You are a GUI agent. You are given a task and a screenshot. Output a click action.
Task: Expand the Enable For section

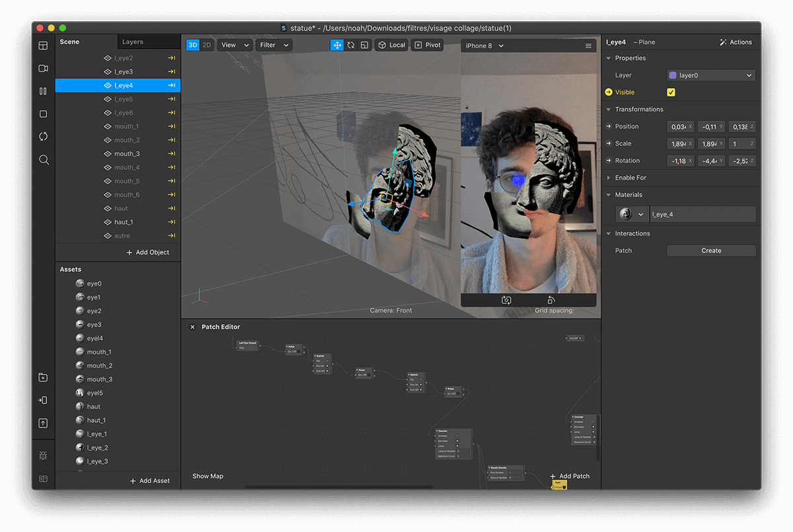coord(630,178)
